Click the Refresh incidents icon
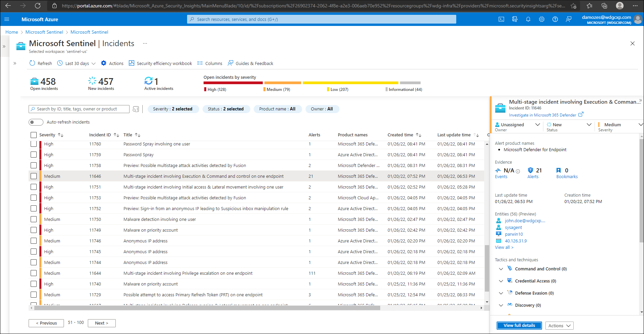Screen dimensions: 644x334 pos(32,63)
